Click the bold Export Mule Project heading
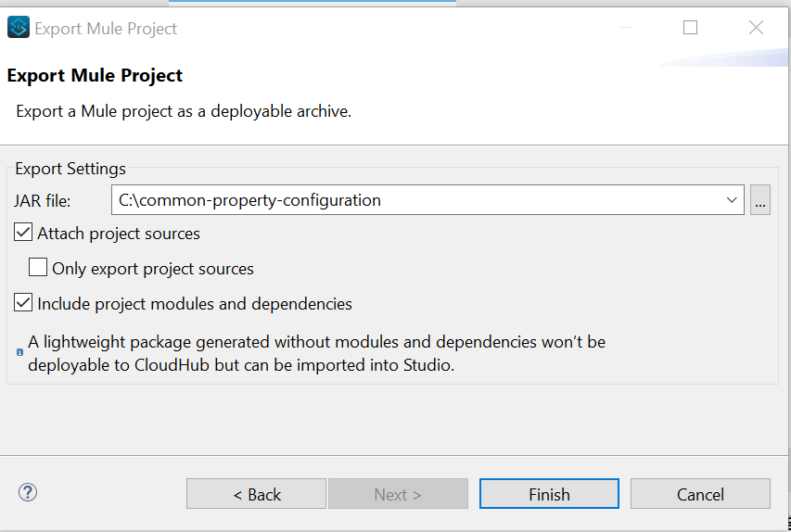The image size is (791, 532). click(95, 76)
